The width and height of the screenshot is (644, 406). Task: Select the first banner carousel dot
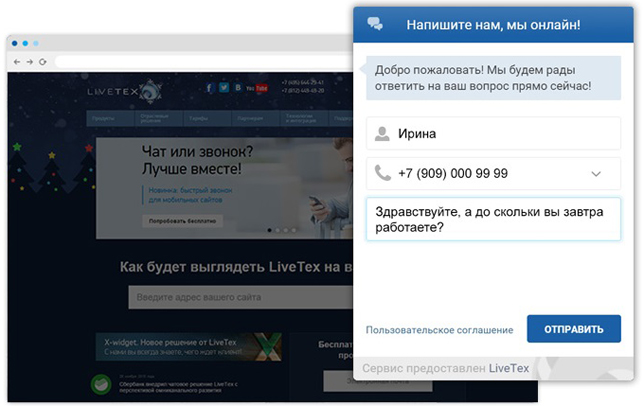pyautogui.click(x=269, y=230)
